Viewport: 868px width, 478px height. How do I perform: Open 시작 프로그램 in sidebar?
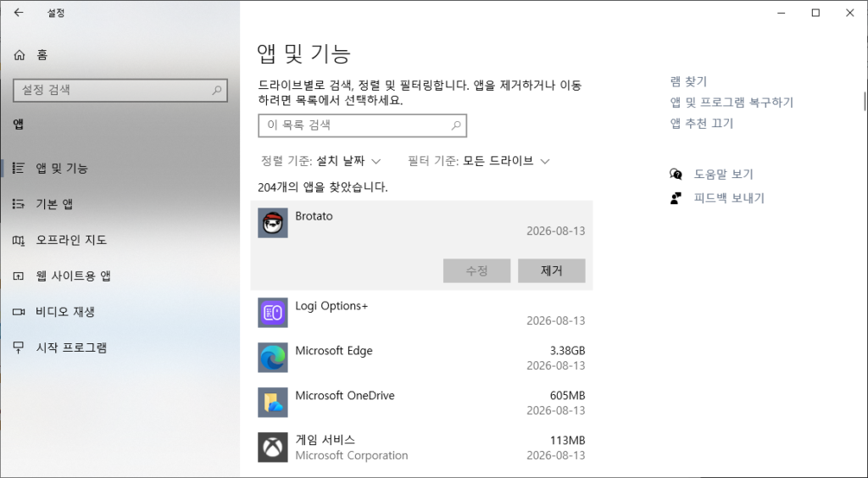coord(71,347)
